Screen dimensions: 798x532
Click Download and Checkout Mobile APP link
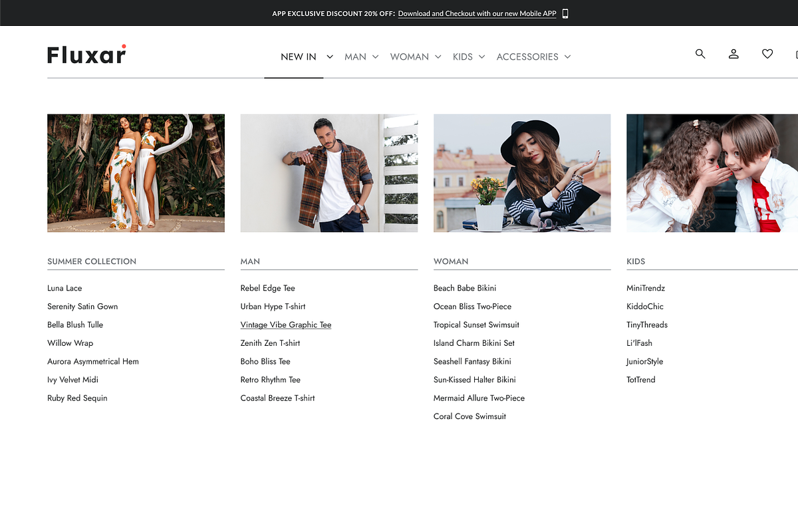[x=477, y=13]
